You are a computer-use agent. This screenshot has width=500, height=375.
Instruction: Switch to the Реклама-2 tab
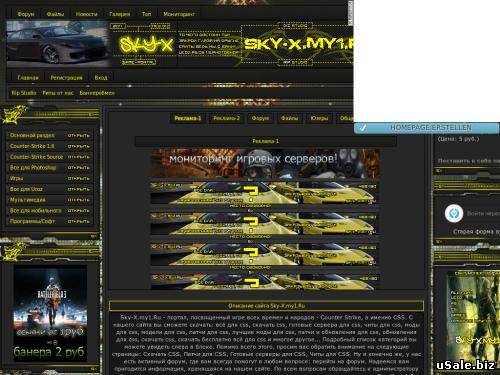pyautogui.click(x=226, y=118)
